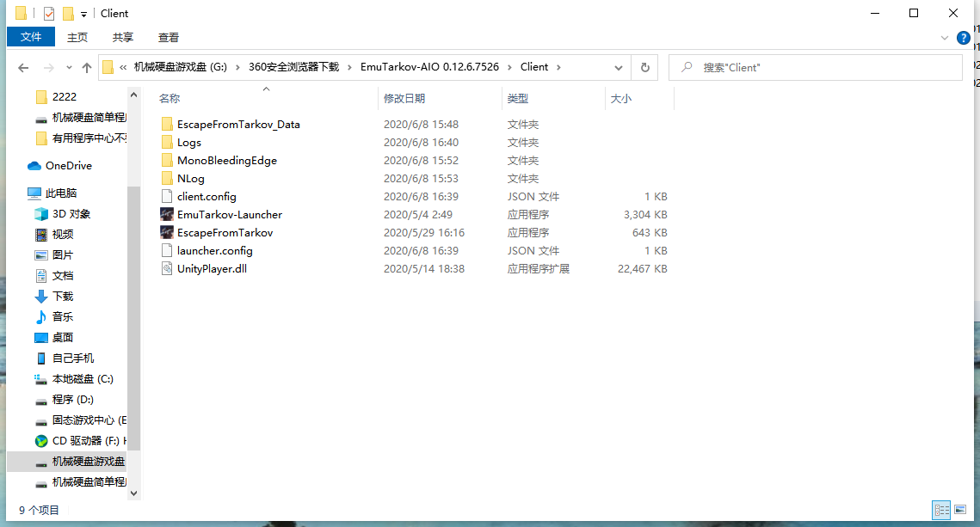The image size is (980, 527).
Task: Click the properties quick access toolbar icon
Action: click(49, 13)
